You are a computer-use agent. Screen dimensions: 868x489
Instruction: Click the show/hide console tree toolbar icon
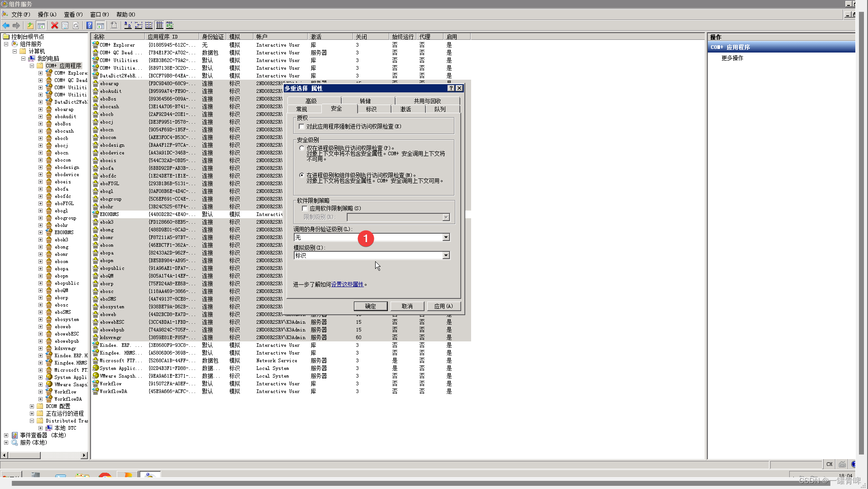(41, 25)
